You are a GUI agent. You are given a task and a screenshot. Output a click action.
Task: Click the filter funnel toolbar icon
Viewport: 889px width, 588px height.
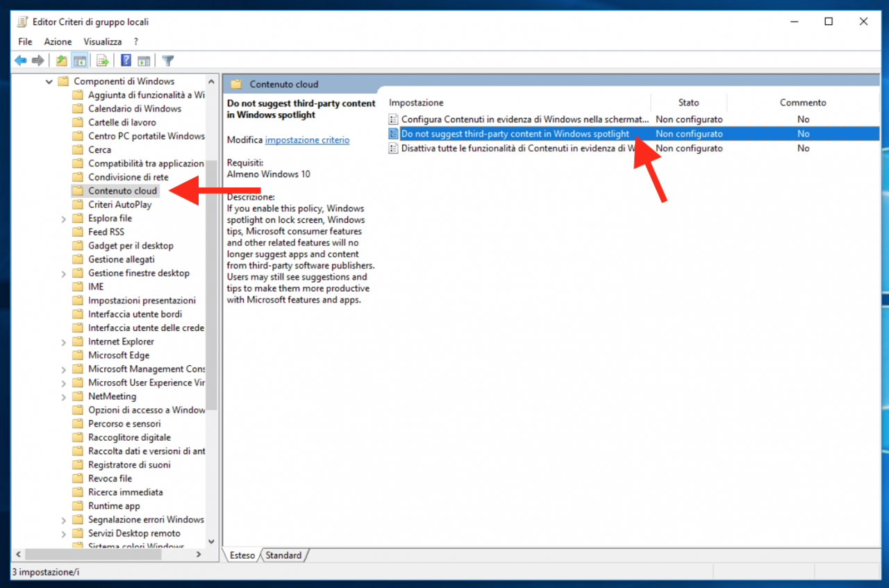coord(167,60)
